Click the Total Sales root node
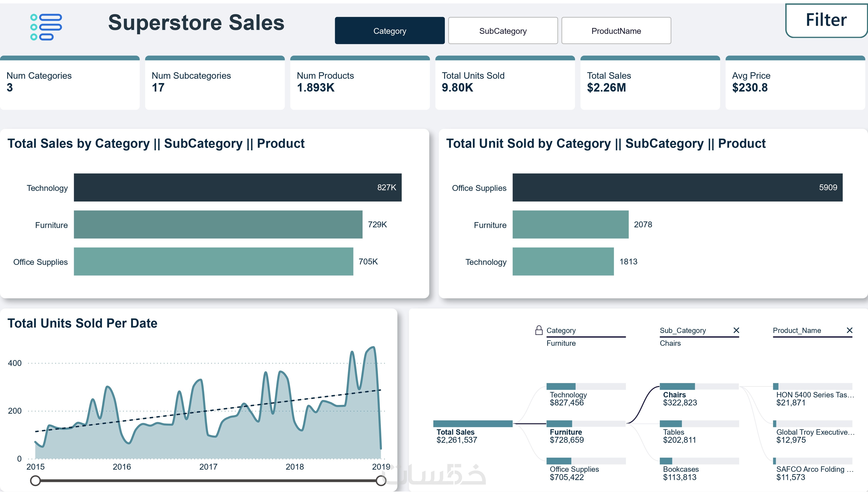The image size is (868, 495). 472,424
